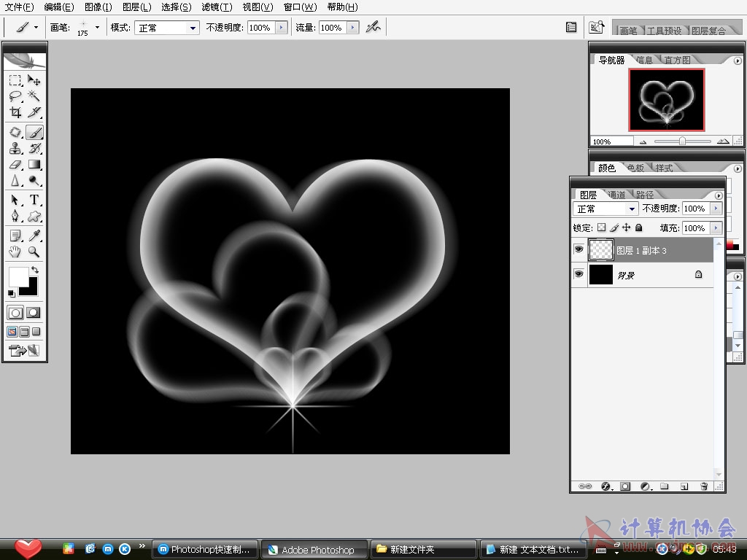Image resolution: width=747 pixels, height=560 pixels.
Task: Select the Blur tool
Action: pos(15,181)
